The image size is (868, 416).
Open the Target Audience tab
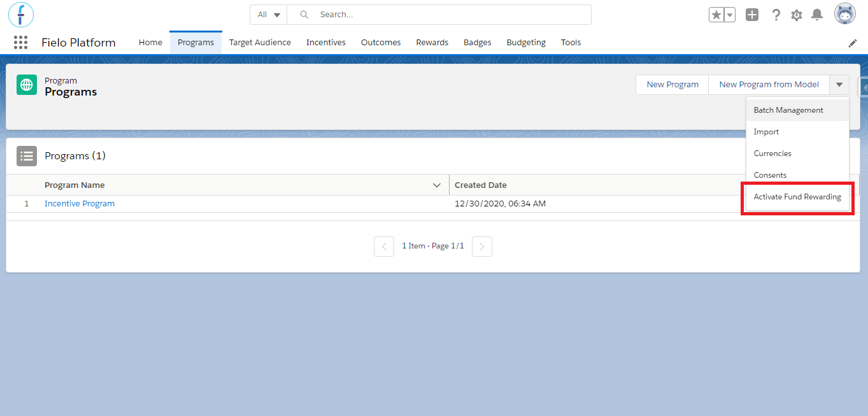(260, 43)
